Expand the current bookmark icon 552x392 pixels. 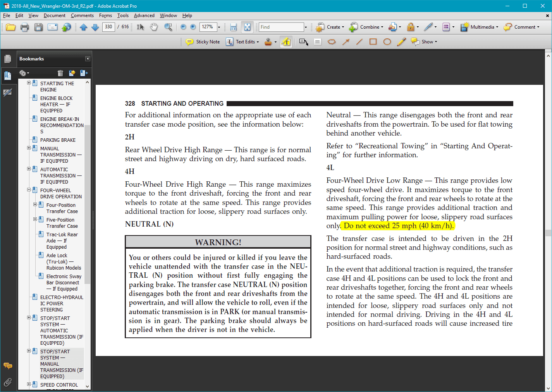(84, 73)
